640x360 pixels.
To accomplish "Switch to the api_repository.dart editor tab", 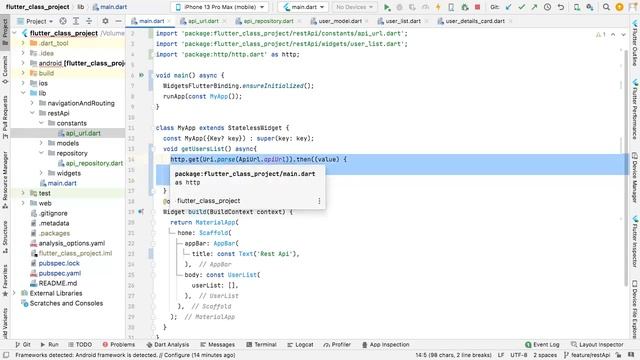I will pos(268,21).
